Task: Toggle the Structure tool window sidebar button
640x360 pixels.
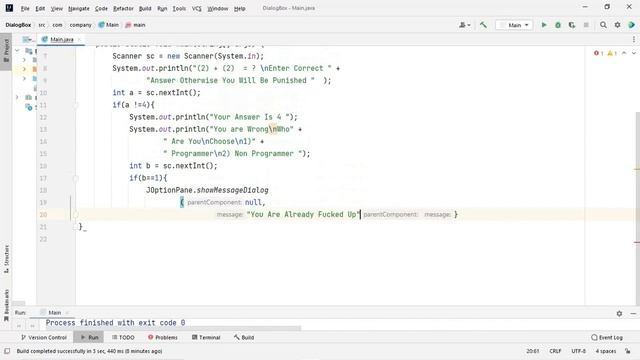Action: click(6, 259)
